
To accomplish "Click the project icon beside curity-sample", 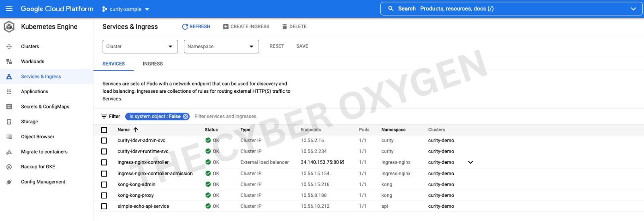I will click(x=105, y=9).
